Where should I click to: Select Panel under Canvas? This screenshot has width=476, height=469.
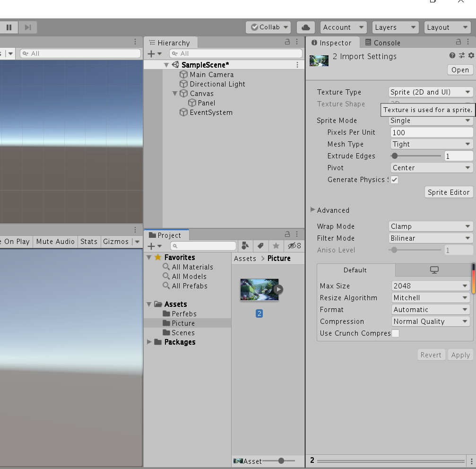pyautogui.click(x=206, y=103)
